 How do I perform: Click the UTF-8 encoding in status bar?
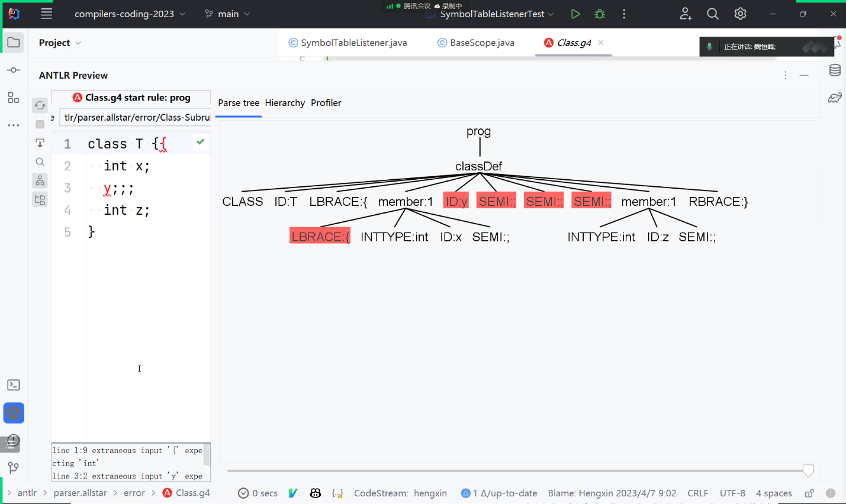[x=732, y=493]
